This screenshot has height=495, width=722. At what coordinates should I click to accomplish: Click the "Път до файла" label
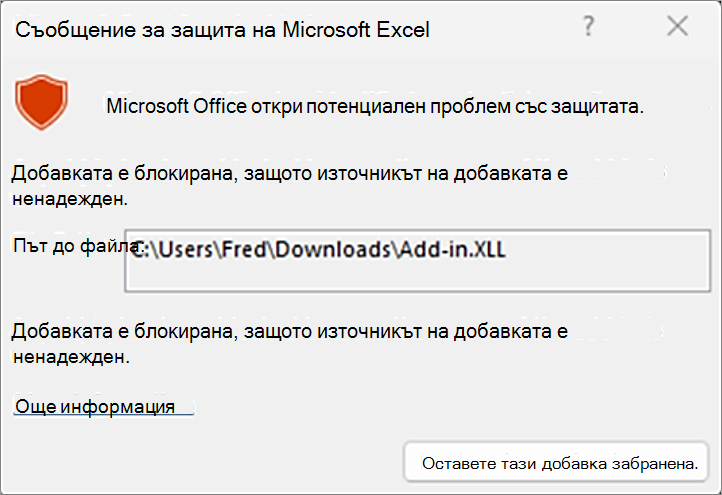pos(74,245)
